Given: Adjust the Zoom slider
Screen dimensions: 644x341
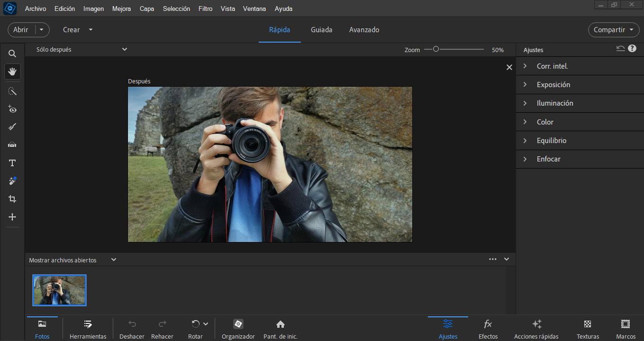Looking at the screenshot, I should coord(436,49).
